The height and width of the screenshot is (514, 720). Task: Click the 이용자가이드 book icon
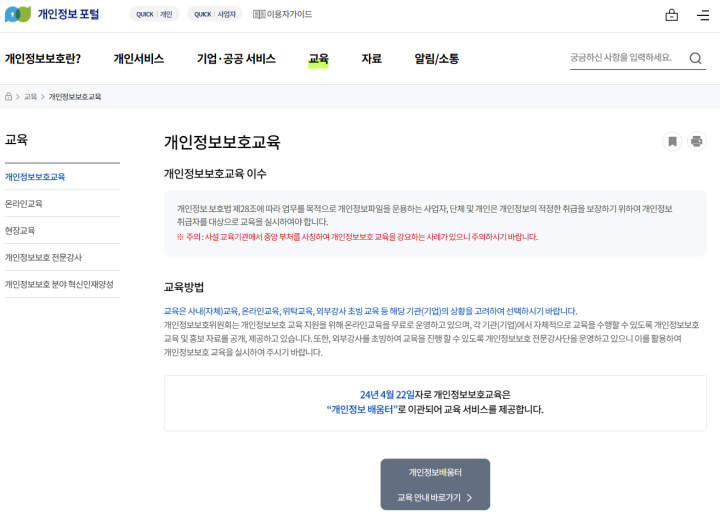click(x=259, y=14)
